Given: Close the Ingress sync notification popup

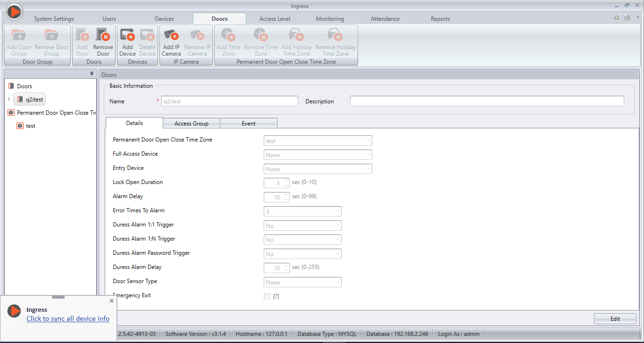Looking at the screenshot, I should click(111, 301).
